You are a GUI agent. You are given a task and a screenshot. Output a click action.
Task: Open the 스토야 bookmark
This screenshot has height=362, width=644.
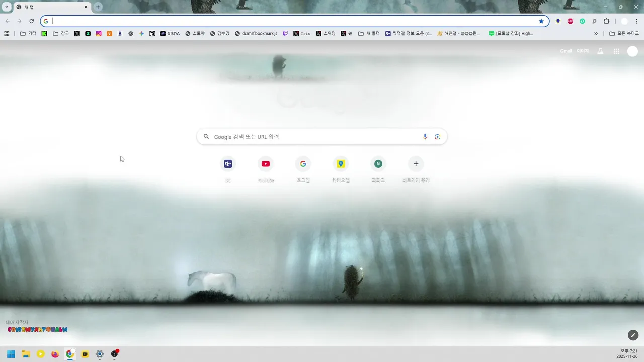click(x=195, y=34)
